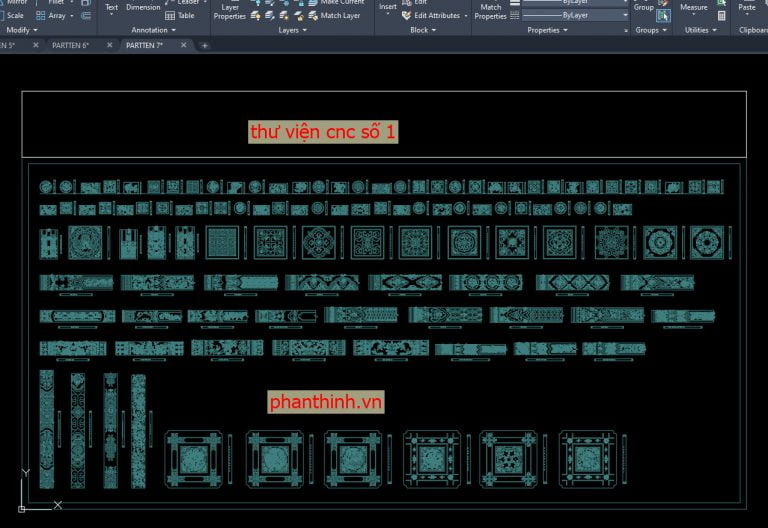Open Properties panel dialog launcher arrow
Image resolution: width=768 pixels, height=528 pixels.
click(x=625, y=30)
